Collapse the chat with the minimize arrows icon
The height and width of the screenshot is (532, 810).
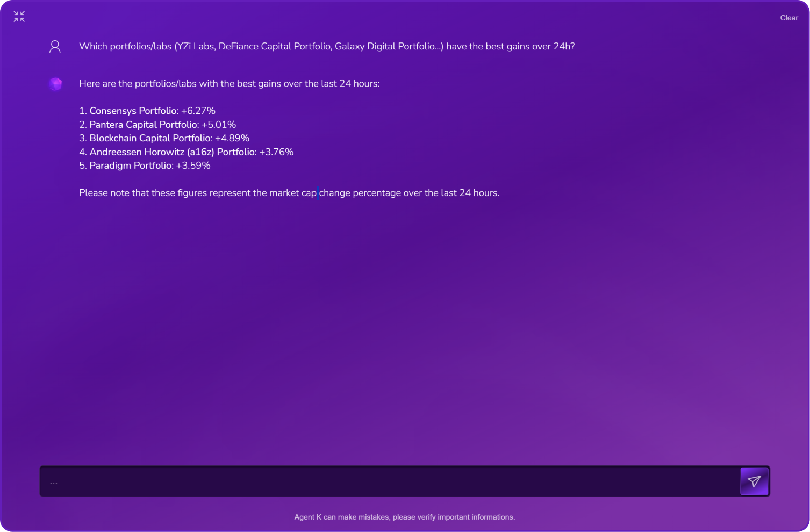point(19,17)
